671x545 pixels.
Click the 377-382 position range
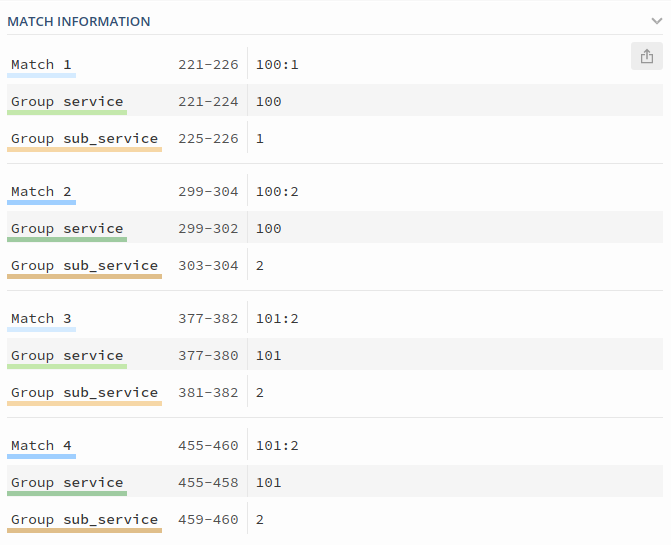(x=208, y=319)
